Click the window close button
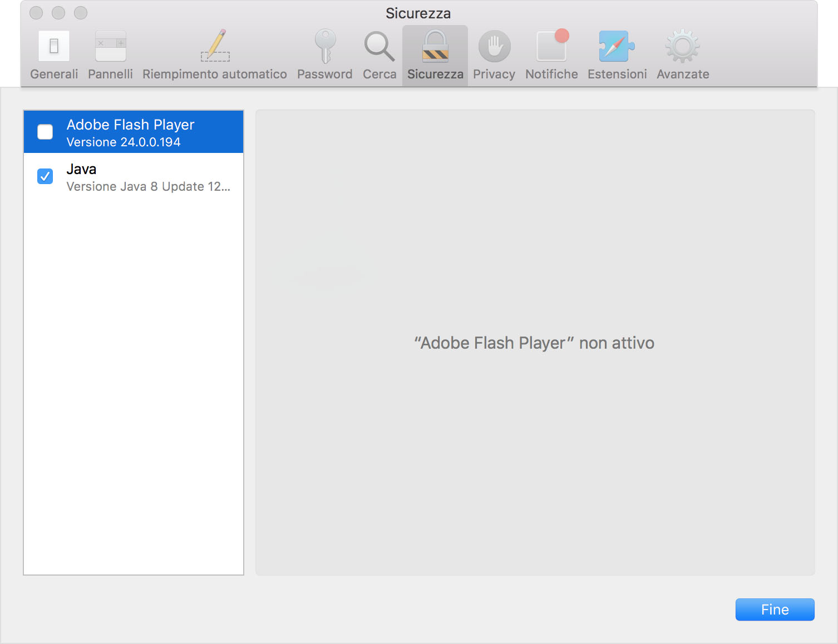 point(36,13)
